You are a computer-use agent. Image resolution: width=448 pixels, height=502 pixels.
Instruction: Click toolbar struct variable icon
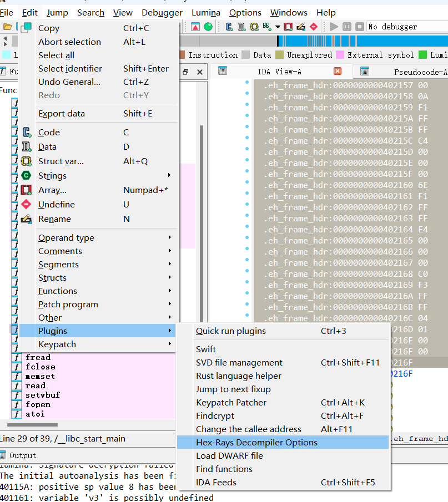pyautogui.click(x=254, y=27)
